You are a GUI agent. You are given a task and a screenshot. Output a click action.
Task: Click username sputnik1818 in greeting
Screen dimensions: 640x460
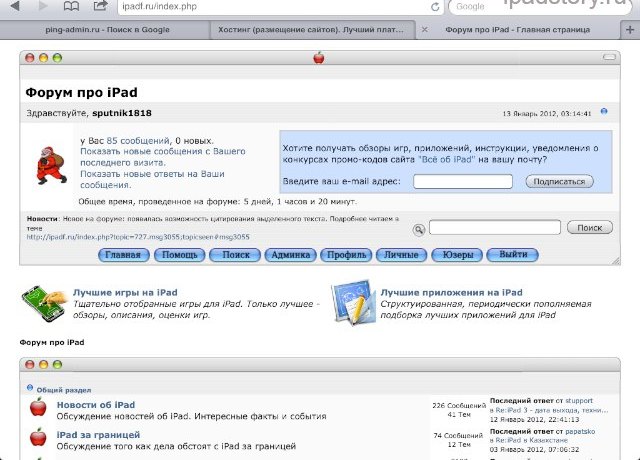coord(122,113)
